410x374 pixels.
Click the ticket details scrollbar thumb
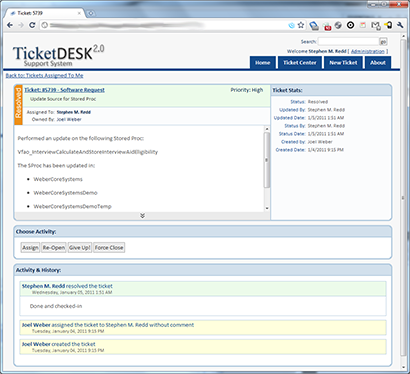(267, 160)
